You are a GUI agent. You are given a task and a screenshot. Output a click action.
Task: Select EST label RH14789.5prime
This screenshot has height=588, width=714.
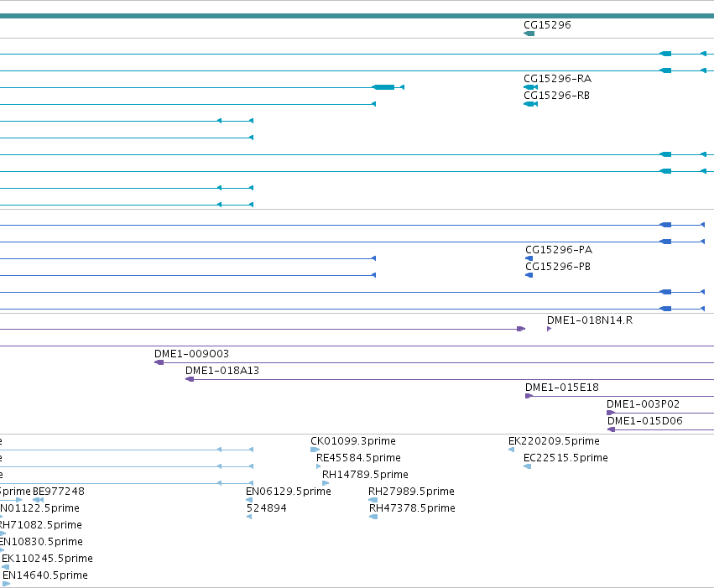pyautogui.click(x=365, y=475)
